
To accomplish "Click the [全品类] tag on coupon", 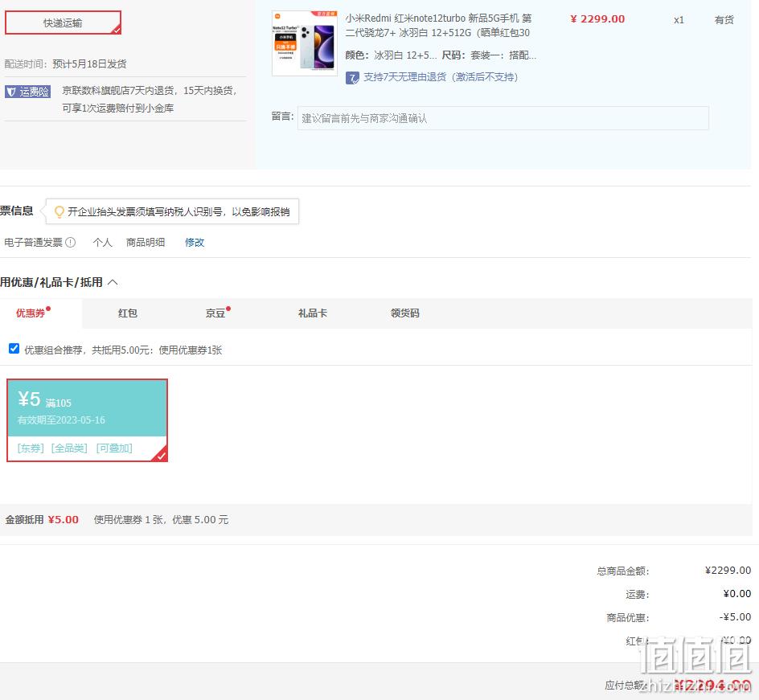I will click(69, 448).
